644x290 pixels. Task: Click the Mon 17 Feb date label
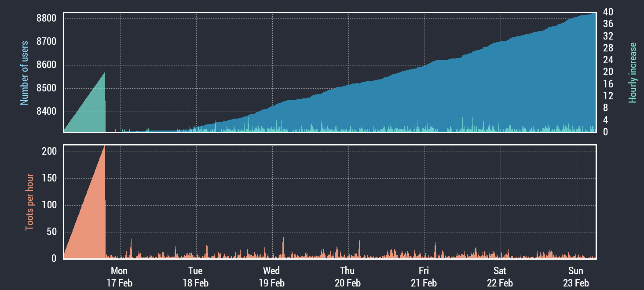point(119,277)
